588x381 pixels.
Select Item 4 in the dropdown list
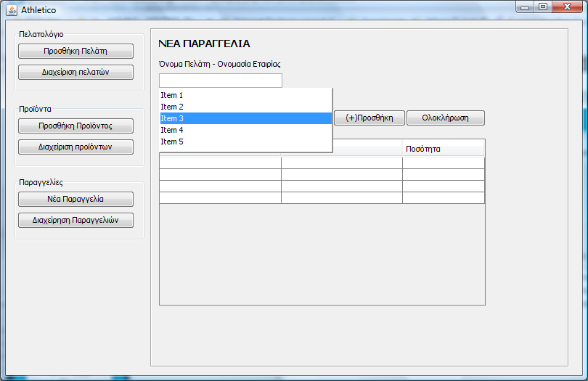[x=246, y=130]
